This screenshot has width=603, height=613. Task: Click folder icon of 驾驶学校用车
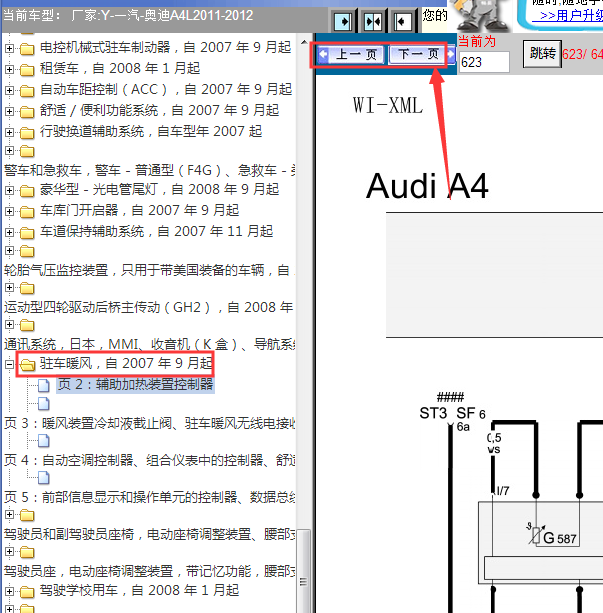tap(27, 592)
